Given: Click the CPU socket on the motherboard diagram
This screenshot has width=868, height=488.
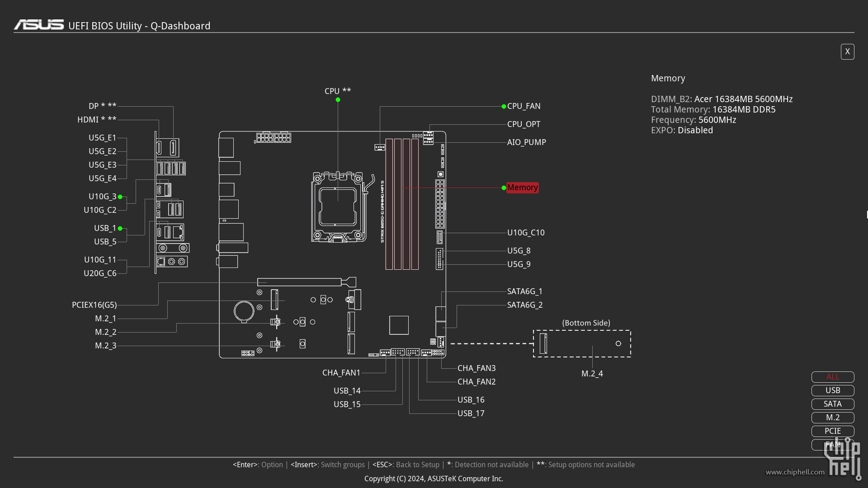Looking at the screenshot, I should point(338,206).
